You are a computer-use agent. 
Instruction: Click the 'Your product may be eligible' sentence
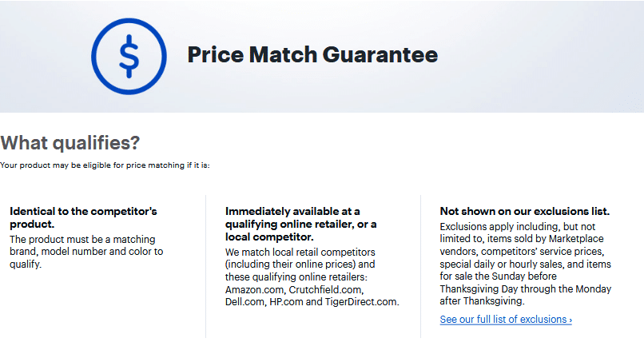coord(105,165)
